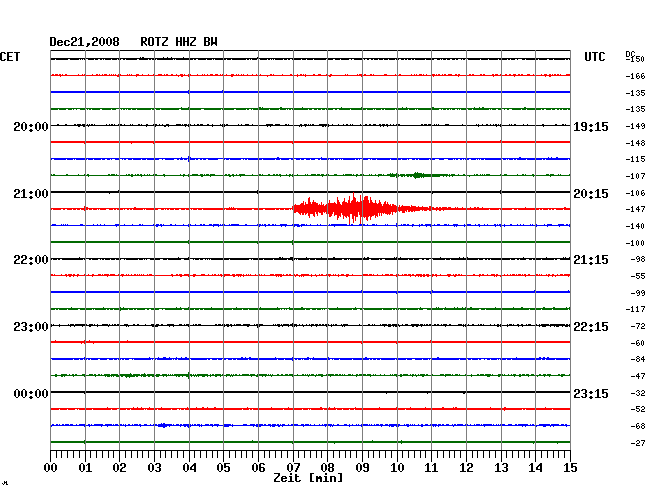Click the DC value -166
This screenshot has height=494, width=650.
635,76
